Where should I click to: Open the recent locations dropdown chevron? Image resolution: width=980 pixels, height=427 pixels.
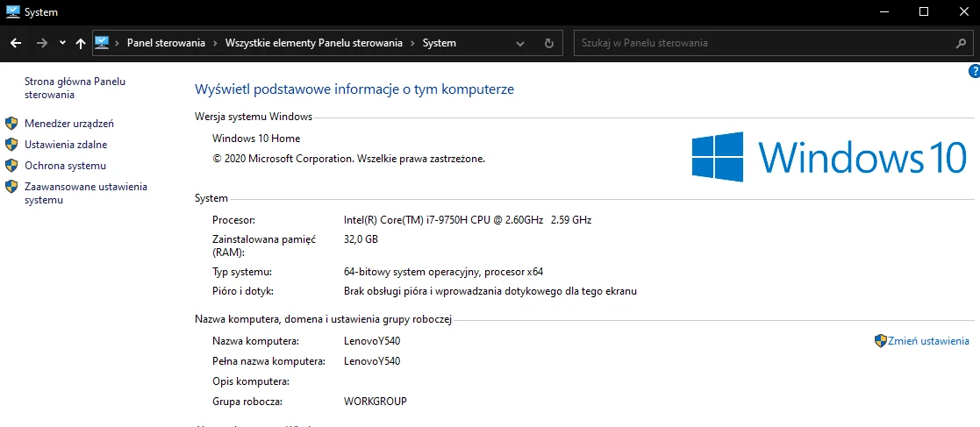click(62, 43)
